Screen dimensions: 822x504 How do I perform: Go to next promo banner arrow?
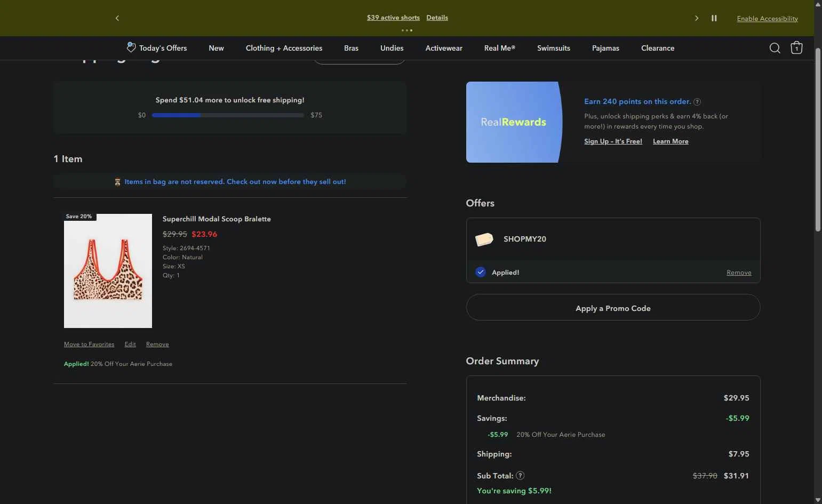coord(696,18)
